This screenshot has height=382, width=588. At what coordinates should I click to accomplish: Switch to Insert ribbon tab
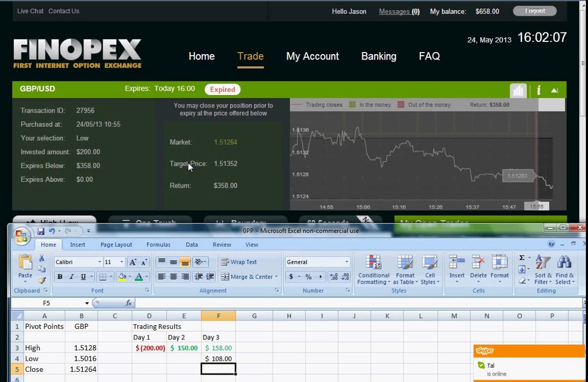[77, 245]
